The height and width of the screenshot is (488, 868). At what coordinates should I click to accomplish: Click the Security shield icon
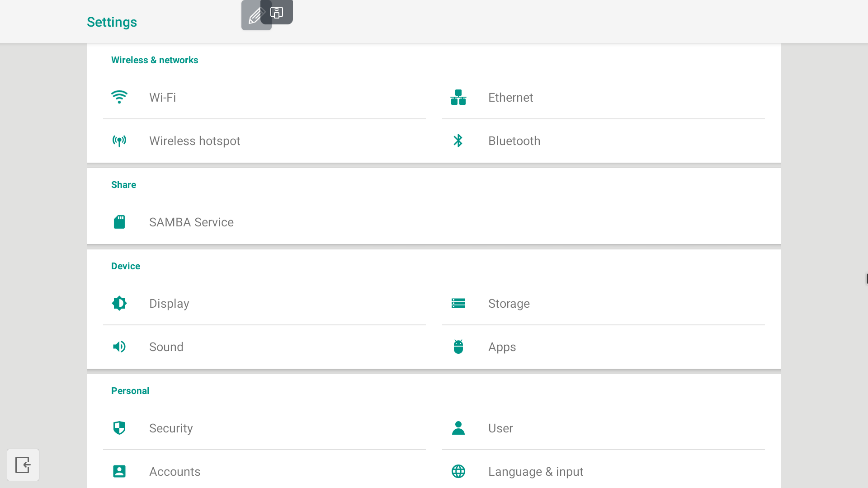tap(119, 428)
